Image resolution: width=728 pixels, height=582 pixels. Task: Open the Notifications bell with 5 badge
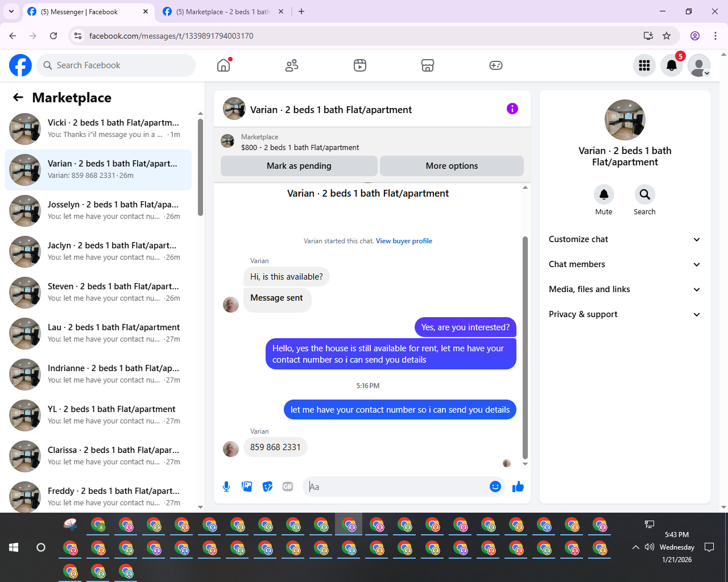coord(672,65)
